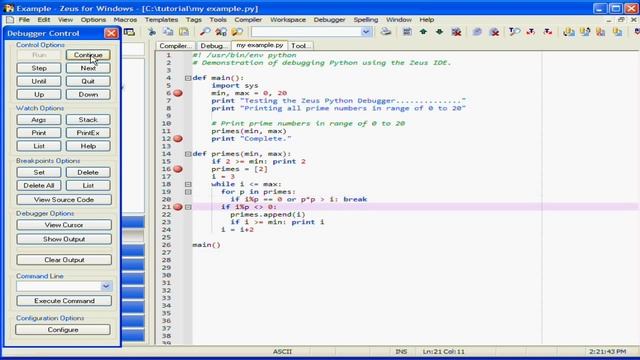Toggle the breakpoint marker on line 6

click(178, 93)
